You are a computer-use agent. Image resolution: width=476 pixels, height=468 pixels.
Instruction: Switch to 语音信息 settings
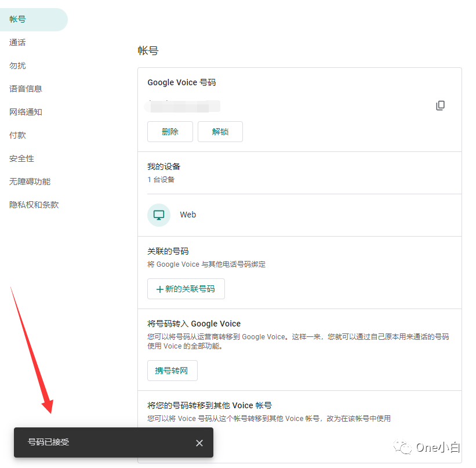(x=26, y=89)
